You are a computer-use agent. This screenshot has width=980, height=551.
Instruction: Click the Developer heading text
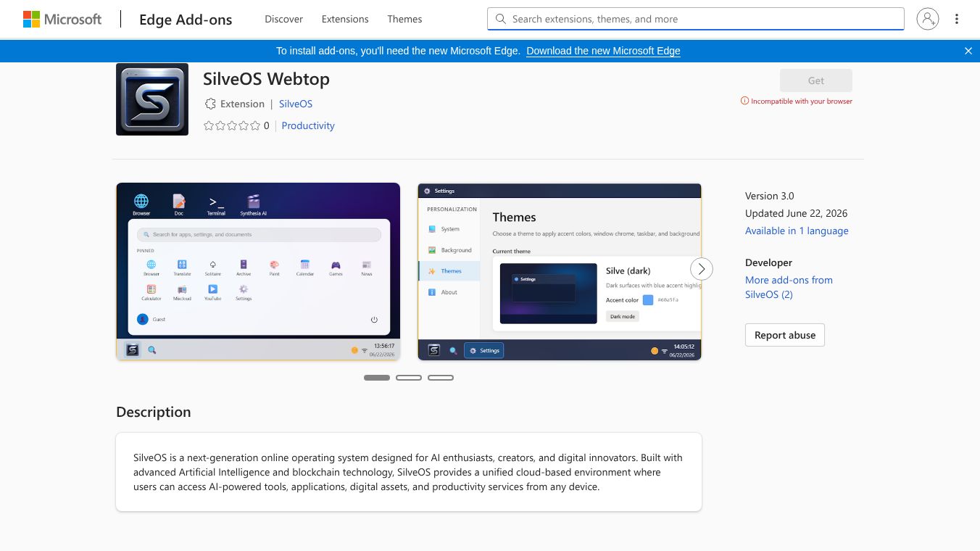click(x=768, y=262)
